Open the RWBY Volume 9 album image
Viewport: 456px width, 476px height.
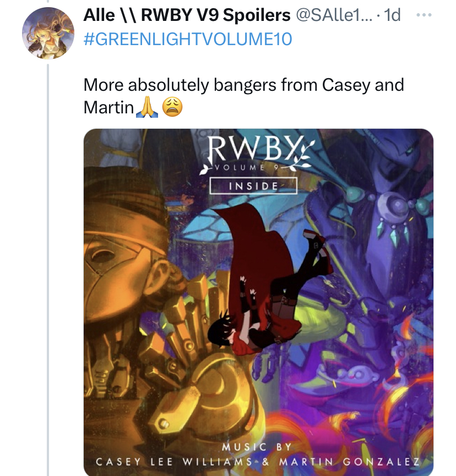tap(258, 302)
